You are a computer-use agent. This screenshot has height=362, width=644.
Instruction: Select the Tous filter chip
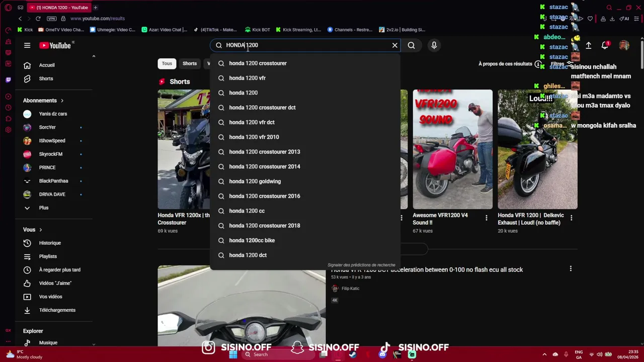(167, 63)
